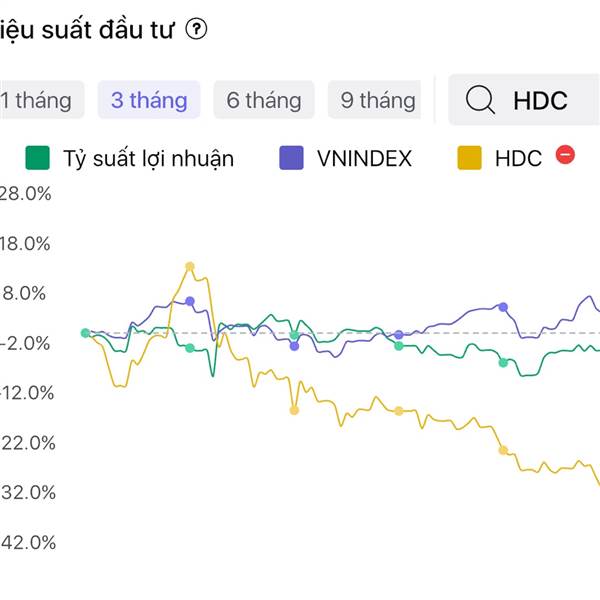Click the rightmost purple VNINDEX data marker

pyautogui.click(x=503, y=307)
